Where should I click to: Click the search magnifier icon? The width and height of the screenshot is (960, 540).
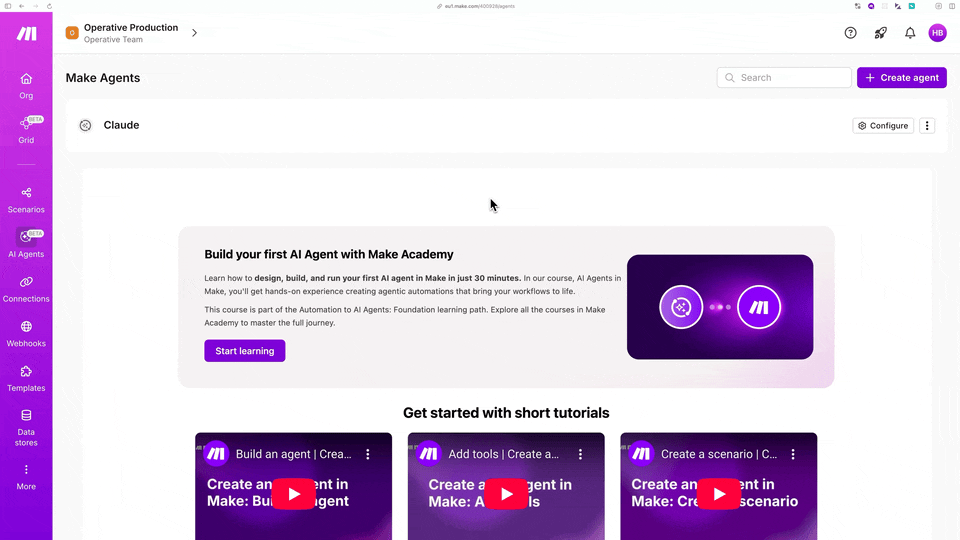pos(729,78)
